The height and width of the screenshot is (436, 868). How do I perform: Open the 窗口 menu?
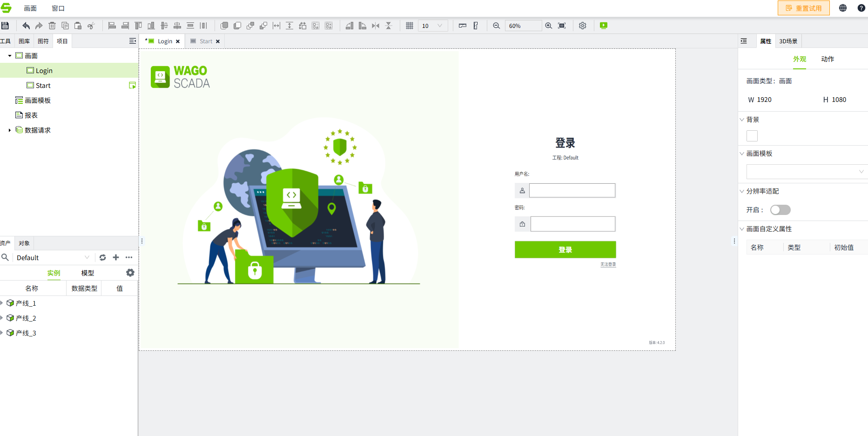[x=58, y=8]
